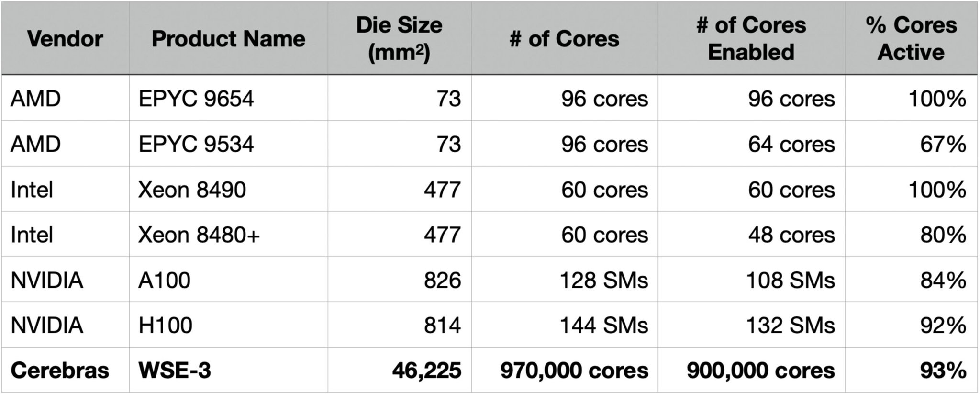Select the # of Cores header cell
The width and height of the screenshot is (980, 394).
pos(565,39)
